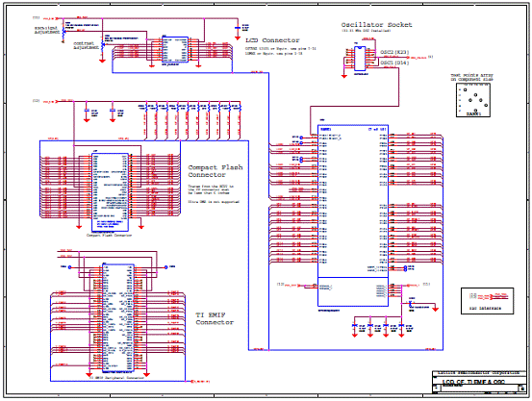Click the OSC1 (D14) pin label
Viewport: 532px width, 401px height.
(394, 63)
